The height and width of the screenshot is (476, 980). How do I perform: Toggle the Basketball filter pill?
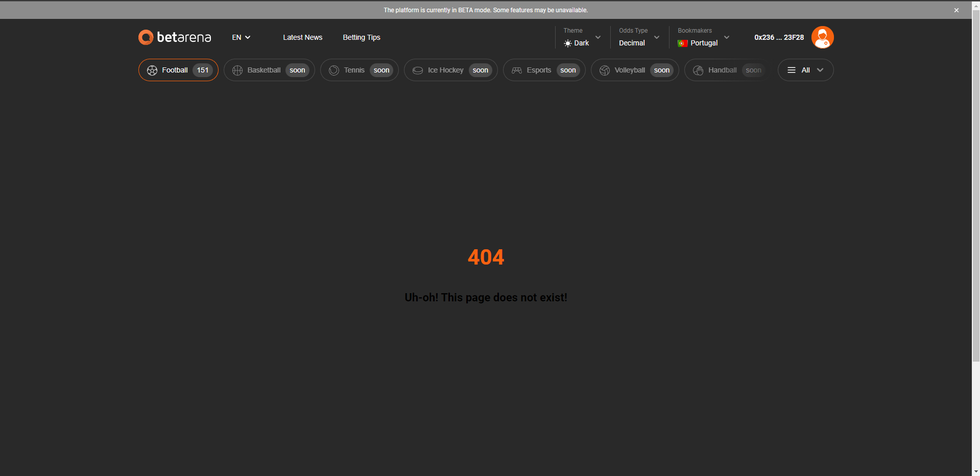point(269,70)
